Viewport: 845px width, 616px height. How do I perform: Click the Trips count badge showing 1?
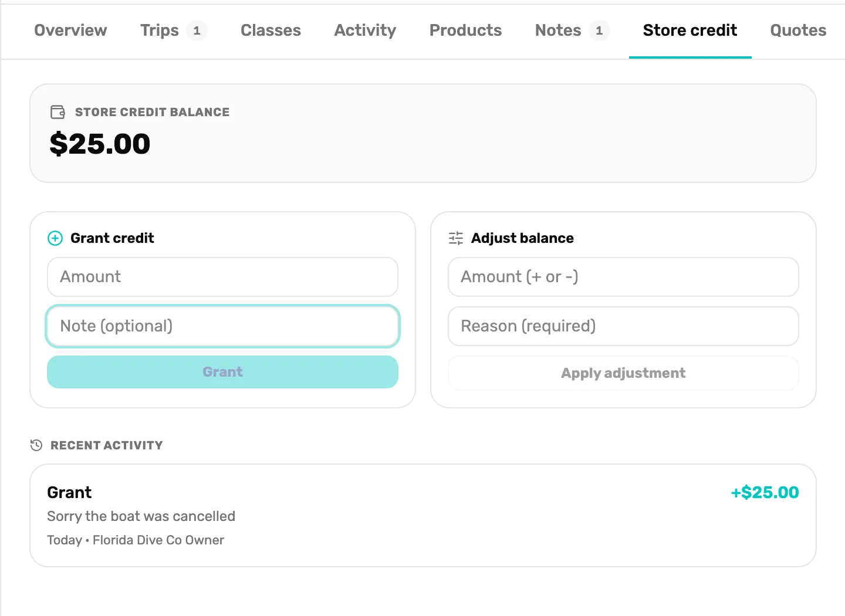pos(197,31)
